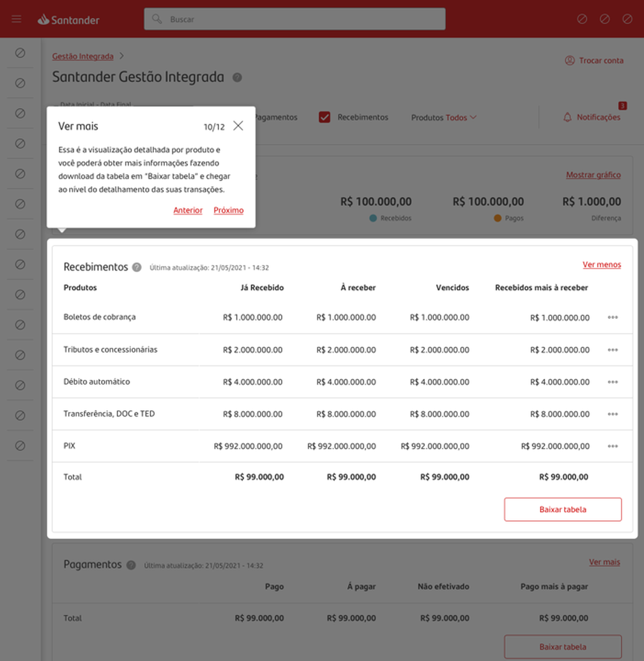Click the leftmost of three header icons
The height and width of the screenshot is (661, 644).
(x=582, y=19)
